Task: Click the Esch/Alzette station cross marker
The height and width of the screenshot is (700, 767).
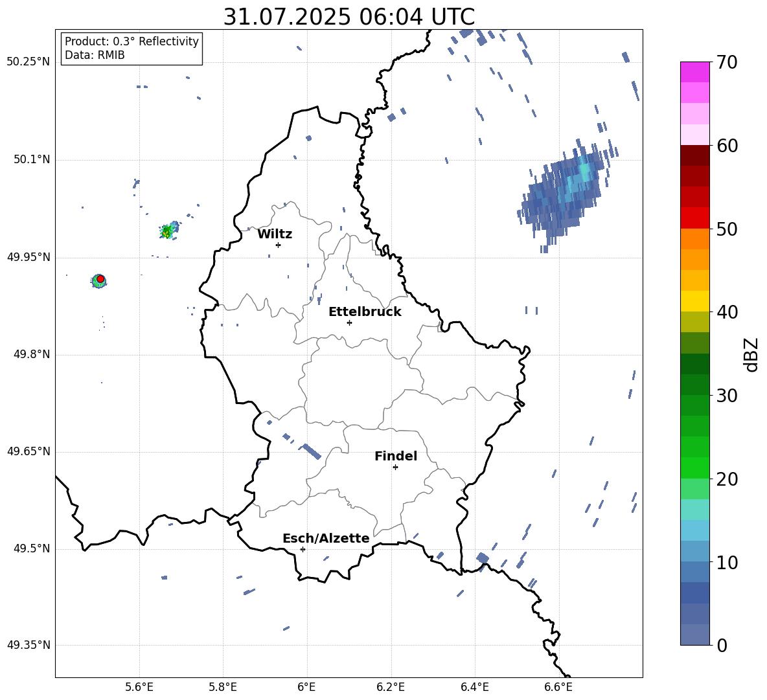Action: pyautogui.click(x=303, y=549)
